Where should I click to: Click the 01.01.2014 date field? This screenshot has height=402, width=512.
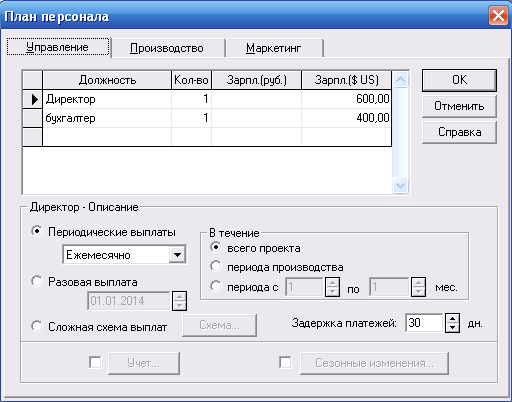129,301
